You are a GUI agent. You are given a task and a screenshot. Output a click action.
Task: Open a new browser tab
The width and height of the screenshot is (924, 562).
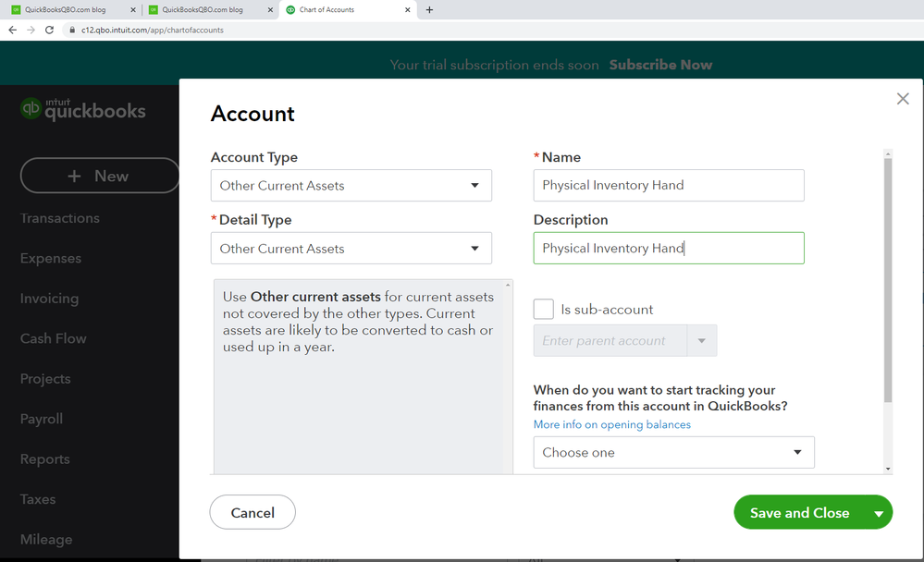[429, 9]
